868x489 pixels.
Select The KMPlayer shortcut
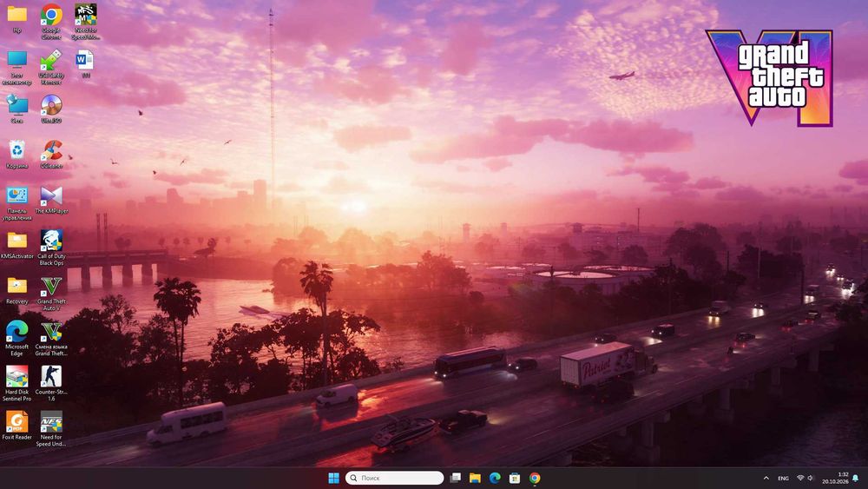51,200
